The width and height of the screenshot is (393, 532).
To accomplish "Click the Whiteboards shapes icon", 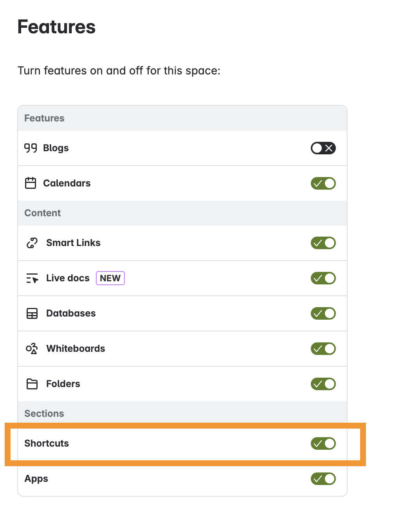I will [32, 349].
